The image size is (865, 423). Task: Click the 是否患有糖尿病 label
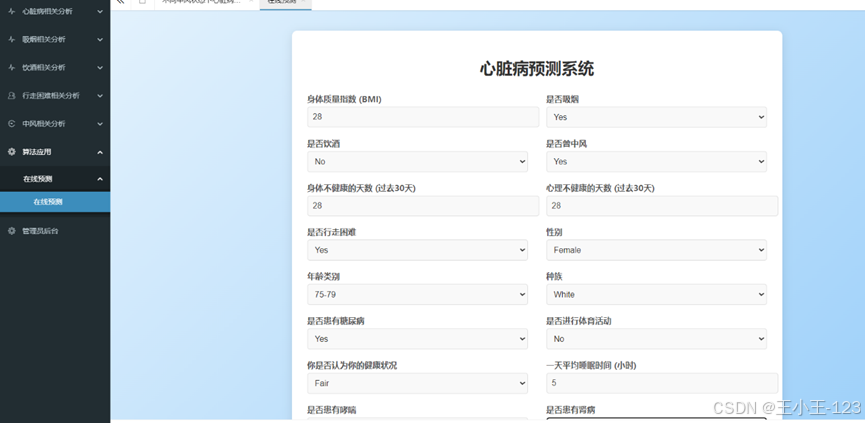coord(335,321)
